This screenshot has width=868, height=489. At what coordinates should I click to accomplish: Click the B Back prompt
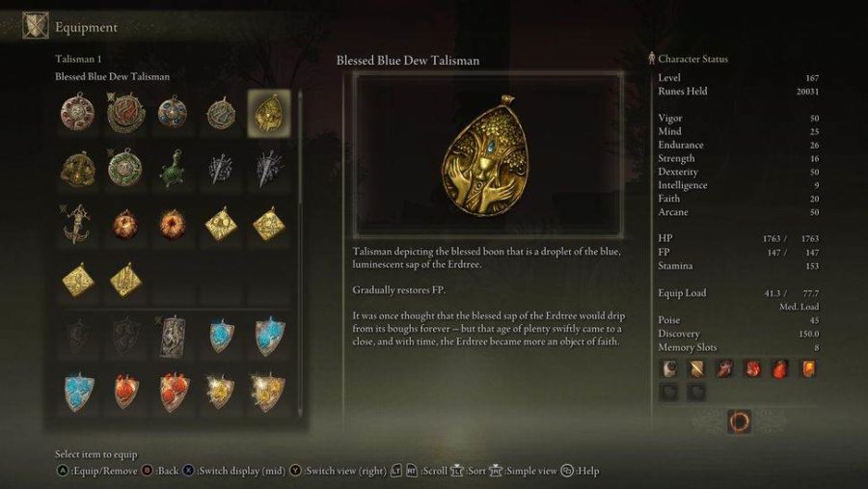pos(160,471)
